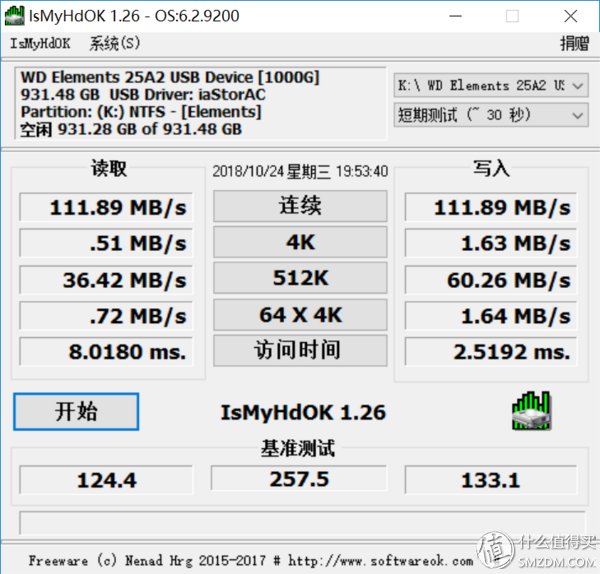This screenshot has width=600, height=574.
Task: Click the 访问时间 access time label button
Action: [x=300, y=351]
